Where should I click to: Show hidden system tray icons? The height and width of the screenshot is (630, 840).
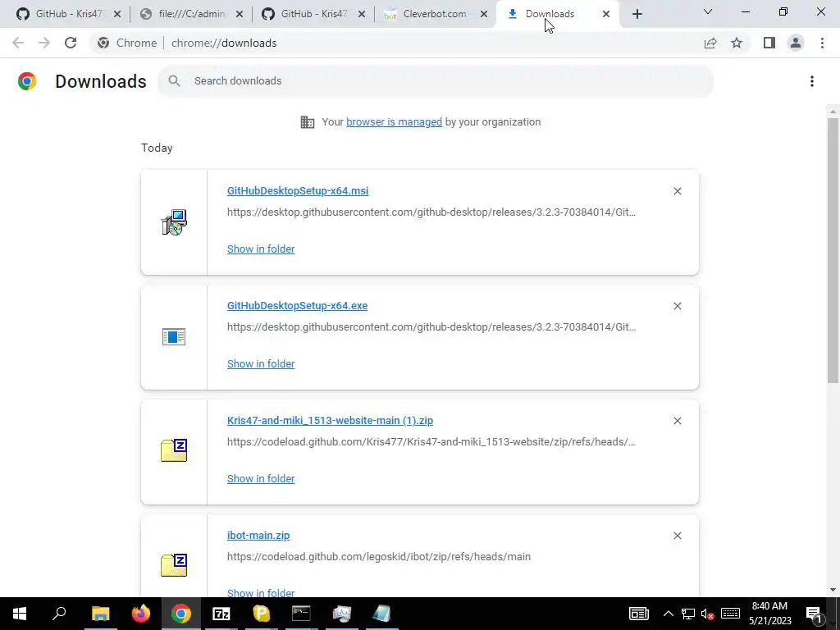(x=668, y=614)
